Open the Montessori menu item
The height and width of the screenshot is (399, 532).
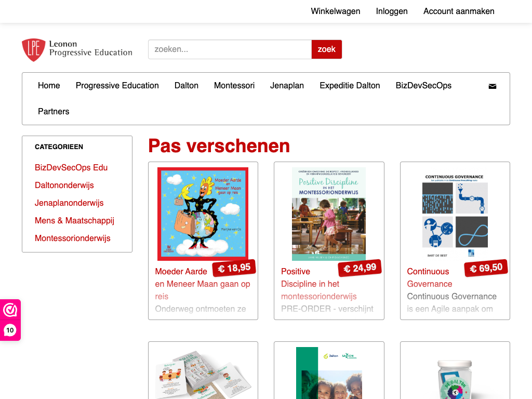coord(234,86)
